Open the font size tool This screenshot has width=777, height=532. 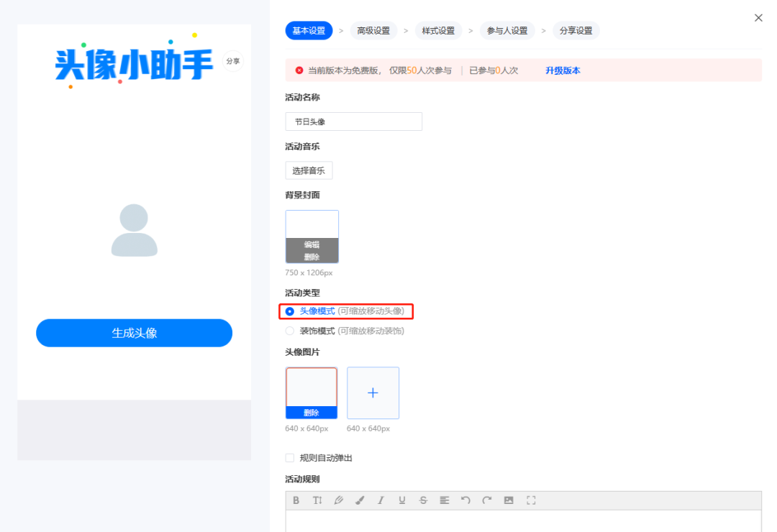[x=317, y=500]
